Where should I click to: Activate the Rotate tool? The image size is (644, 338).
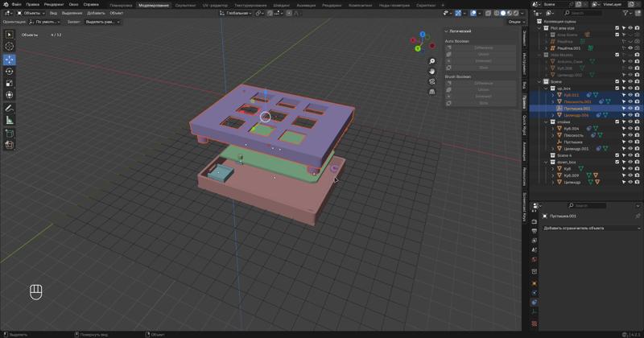pos(10,72)
